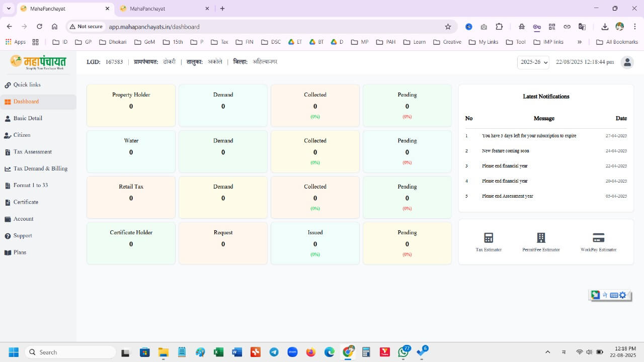Viewport: 644px width, 362px height.
Task: Open subscription expiry notification message
Action: [529, 136]
